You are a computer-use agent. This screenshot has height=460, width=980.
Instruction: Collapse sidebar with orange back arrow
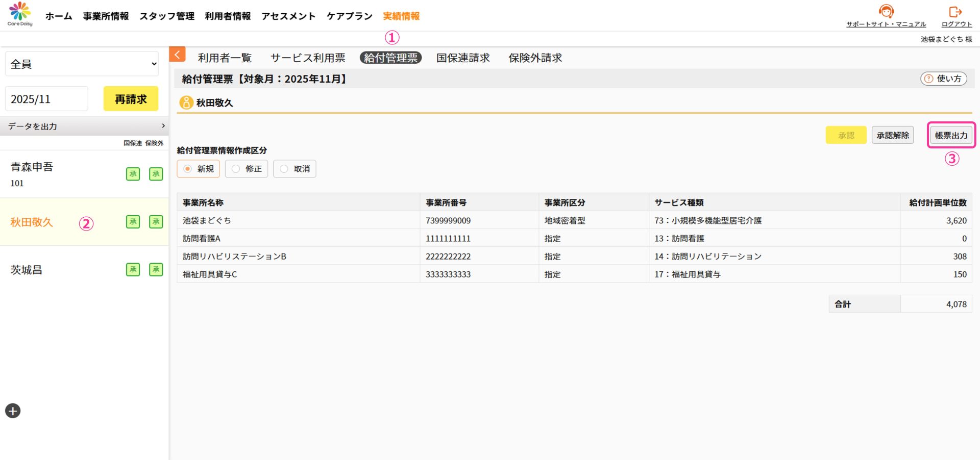(177, 55)
